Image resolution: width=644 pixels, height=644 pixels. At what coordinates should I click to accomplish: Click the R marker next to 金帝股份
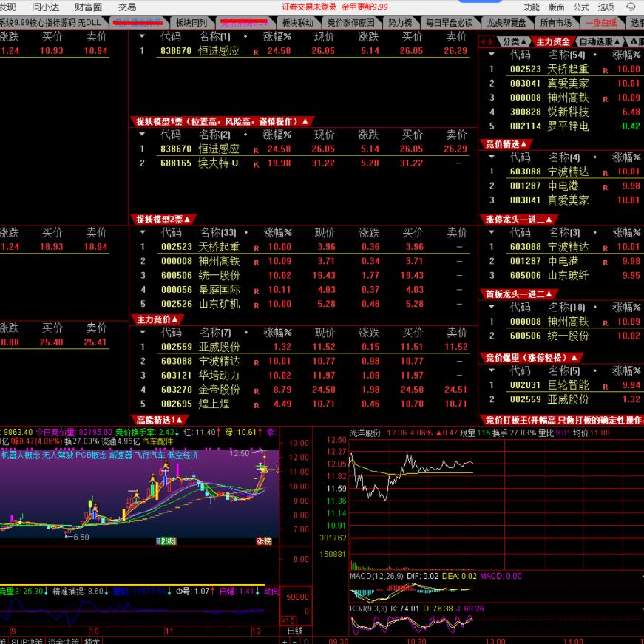tap(257, 391)
